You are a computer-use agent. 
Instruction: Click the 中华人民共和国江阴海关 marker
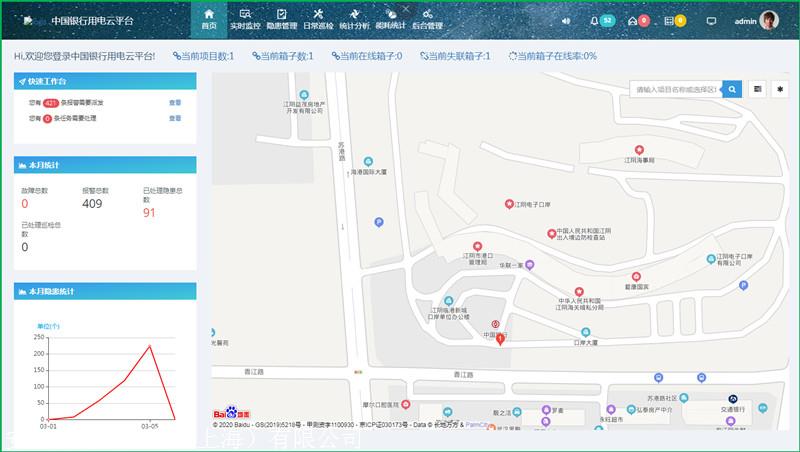[x=579, y=292]
